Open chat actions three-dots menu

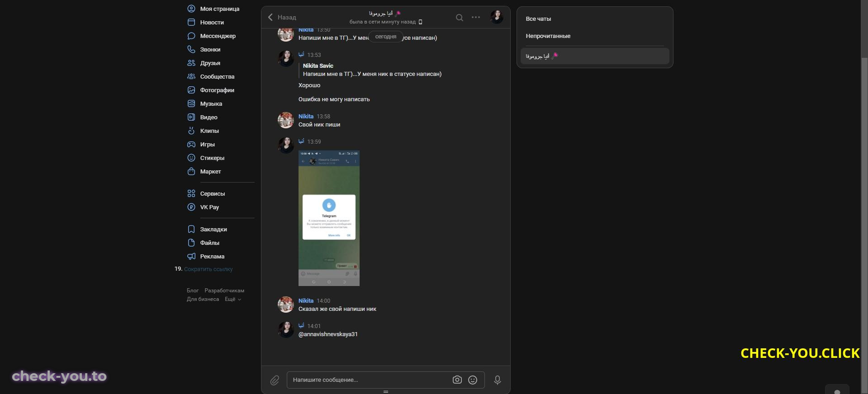(x=476, y=17)
